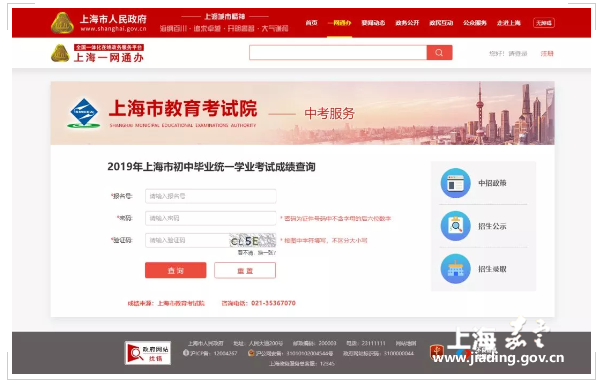Go to 首页 in top navigation
605x387 pixels.
pos(311,23)
